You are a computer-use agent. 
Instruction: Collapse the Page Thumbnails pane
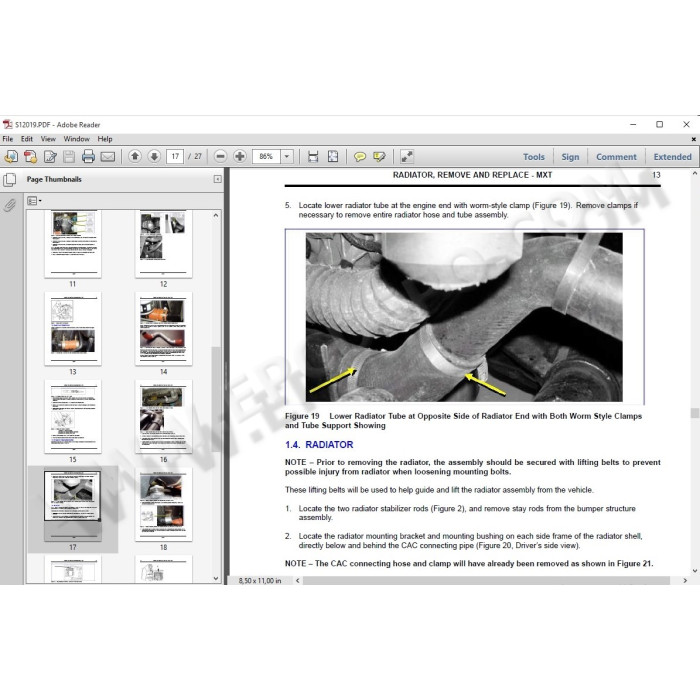coord(217,179)
